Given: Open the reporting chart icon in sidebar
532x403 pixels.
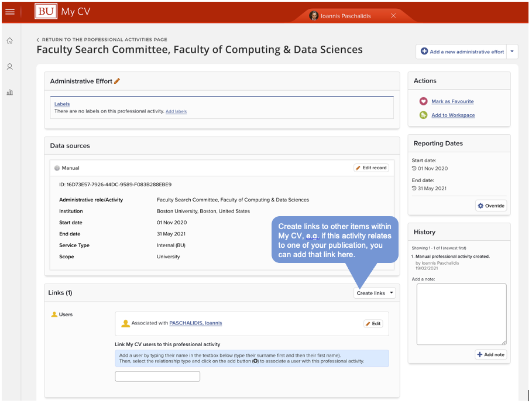Looking at the screenshot, I should tap(10, 93).
